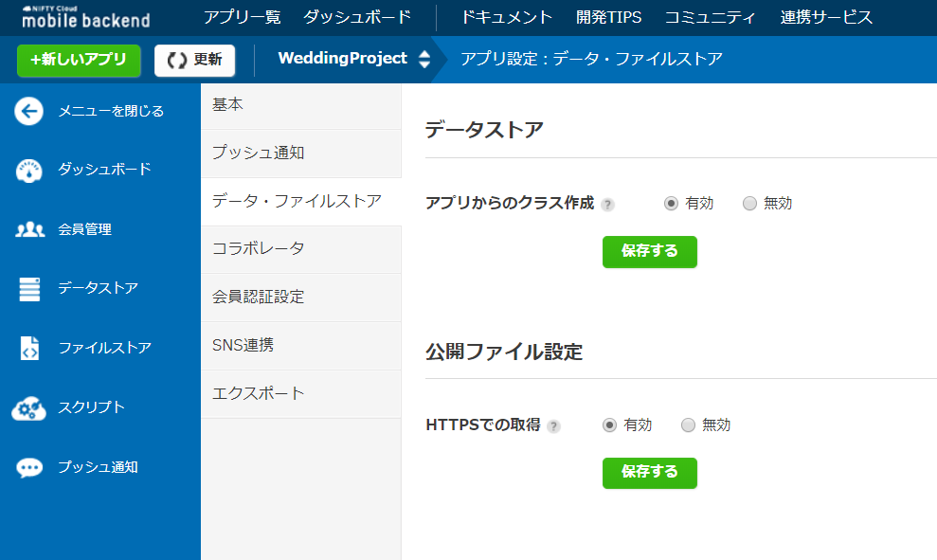
Task: Switch to the 基本 settings tab
Action: [301, 105]
